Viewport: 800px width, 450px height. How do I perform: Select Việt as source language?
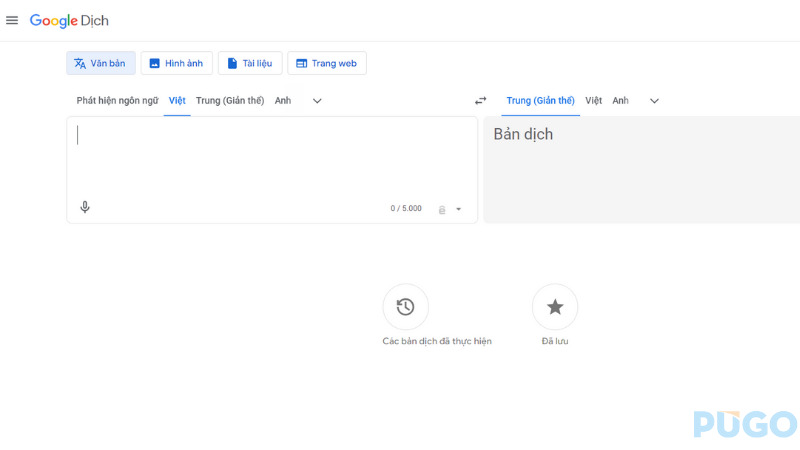[177, 101]
